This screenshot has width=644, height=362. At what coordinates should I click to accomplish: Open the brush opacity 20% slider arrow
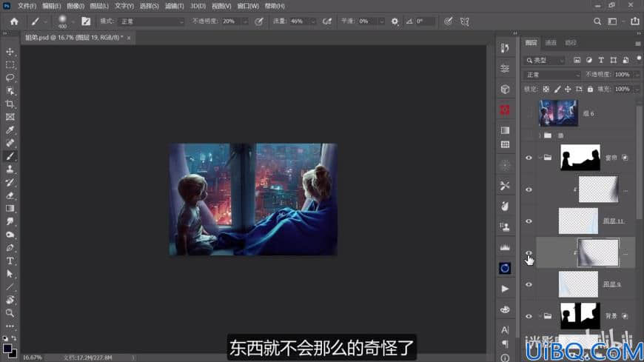(x=245, y=21)
